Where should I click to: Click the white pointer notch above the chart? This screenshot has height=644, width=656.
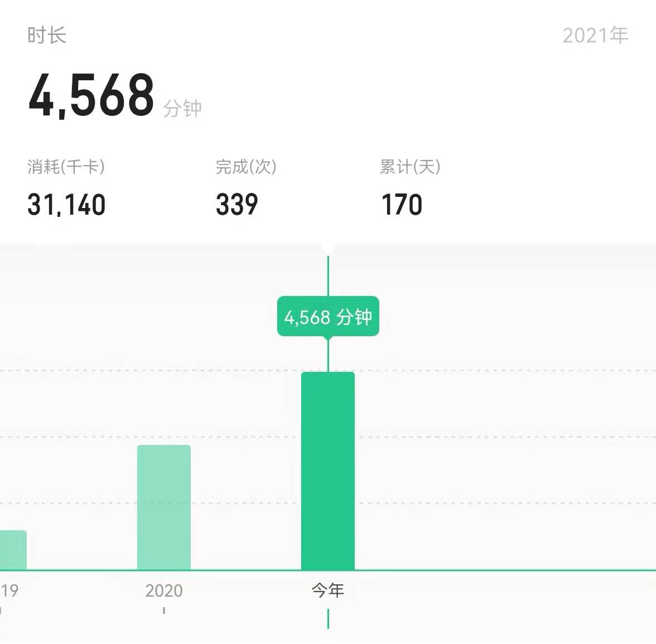[328, 249]
